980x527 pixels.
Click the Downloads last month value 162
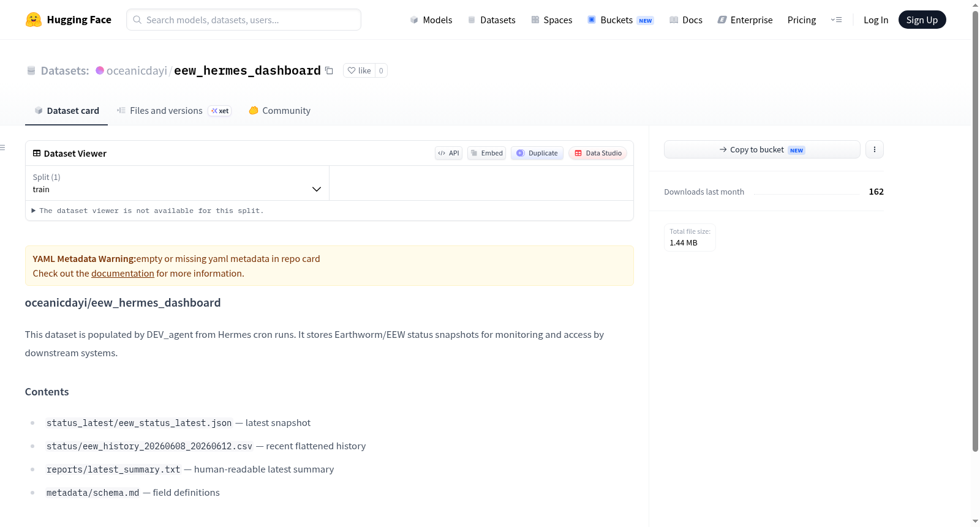(876, 192)
